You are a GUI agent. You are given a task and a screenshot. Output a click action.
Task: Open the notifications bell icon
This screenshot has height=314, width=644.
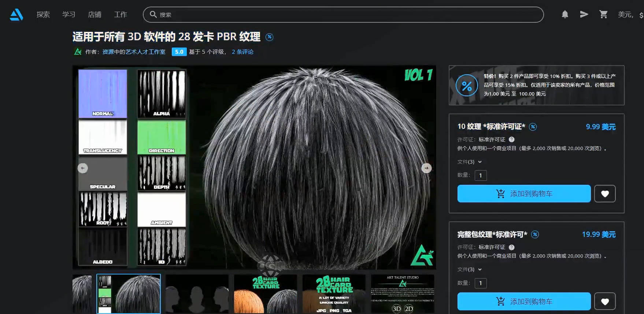pos(565,15)
